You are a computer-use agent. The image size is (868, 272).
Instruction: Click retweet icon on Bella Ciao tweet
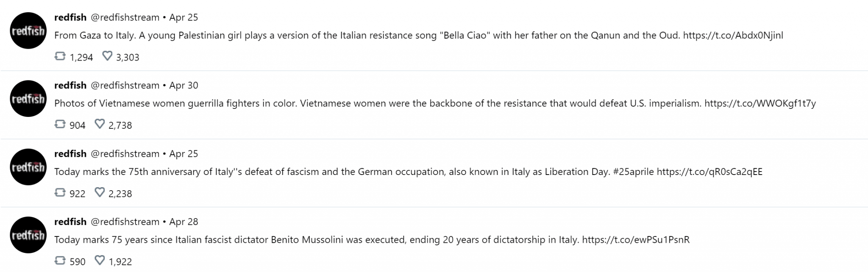60,56
